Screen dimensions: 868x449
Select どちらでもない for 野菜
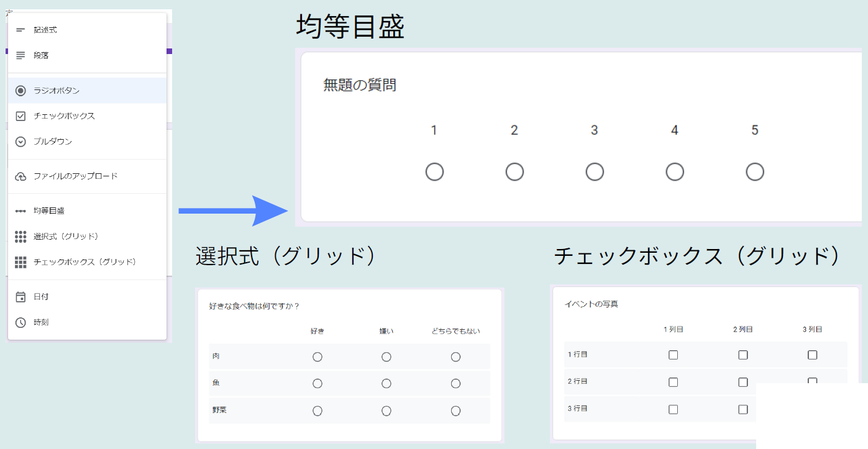[455, 410]
